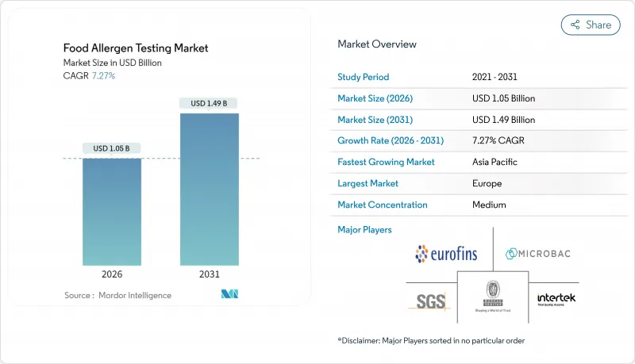The width and height of the screenshot is (635, 364).
Task: Click the Market Concentration Medium value
Action: (488, 205)
